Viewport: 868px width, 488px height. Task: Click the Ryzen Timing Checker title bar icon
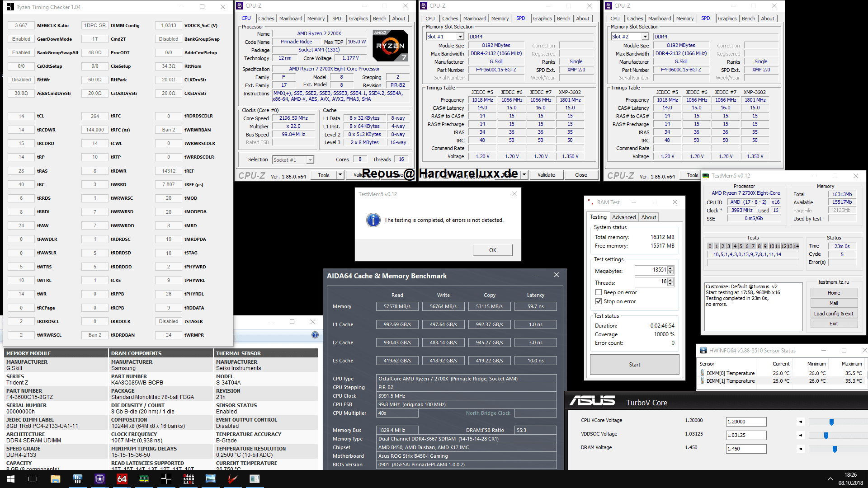click(10, 7)
